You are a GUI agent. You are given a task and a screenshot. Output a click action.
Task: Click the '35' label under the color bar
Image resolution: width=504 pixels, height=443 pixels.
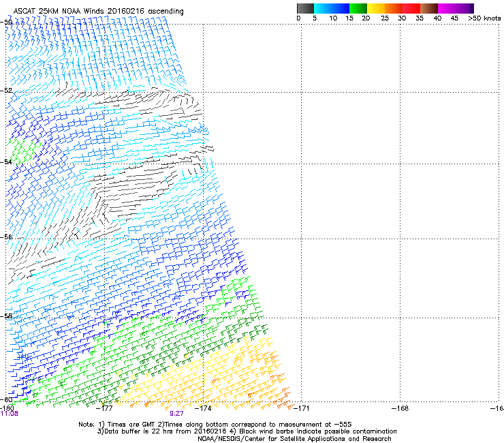pos(420,18)
